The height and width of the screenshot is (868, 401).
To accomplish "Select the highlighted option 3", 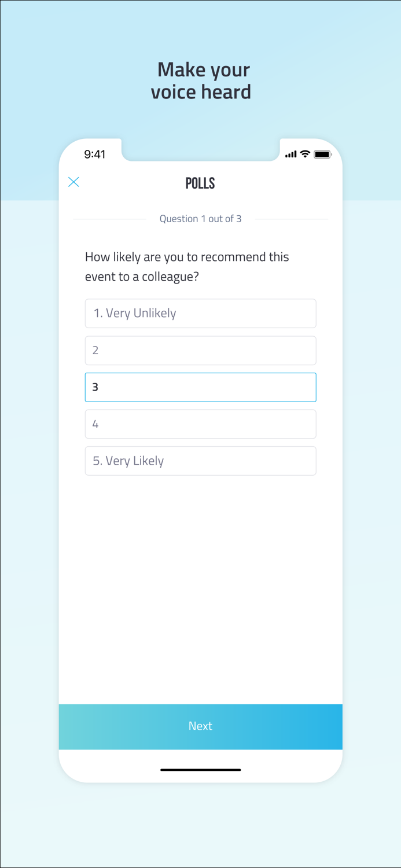I will pos(200,388).
